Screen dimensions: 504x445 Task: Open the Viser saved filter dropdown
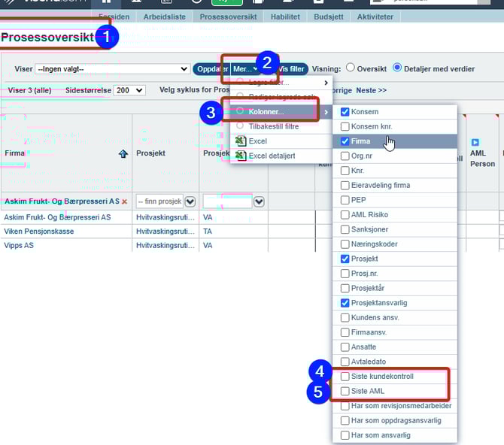[x=112, y=68]
